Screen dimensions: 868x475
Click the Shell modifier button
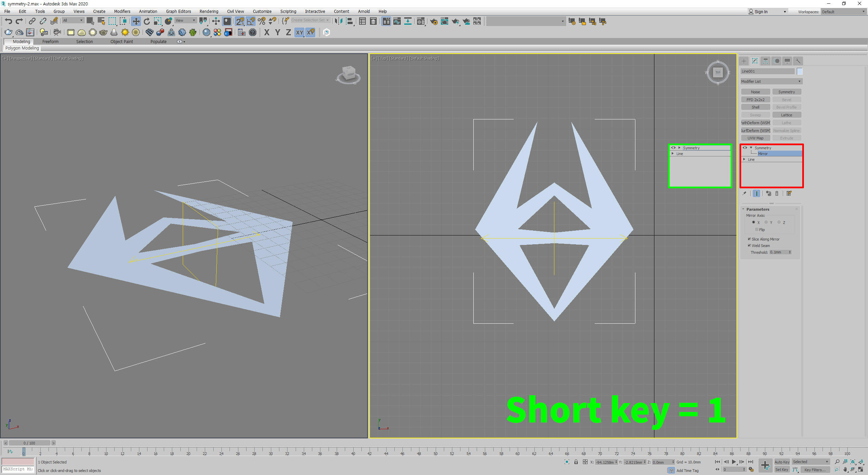coord(755,107)
